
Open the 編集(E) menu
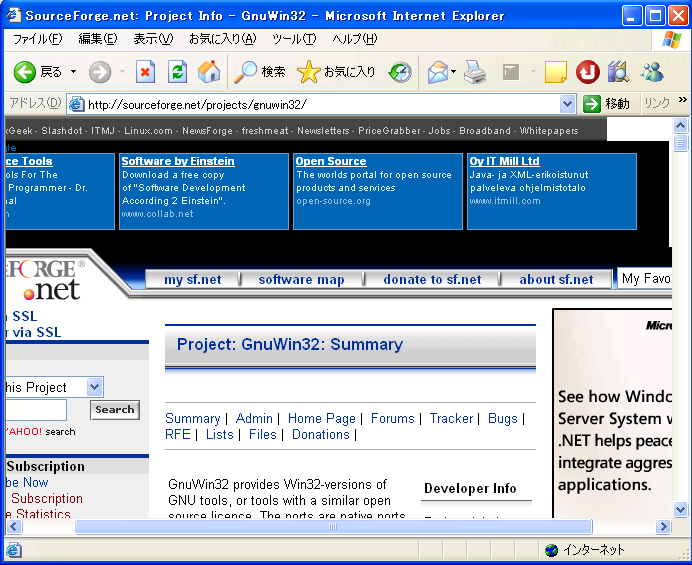pos(98,39)
